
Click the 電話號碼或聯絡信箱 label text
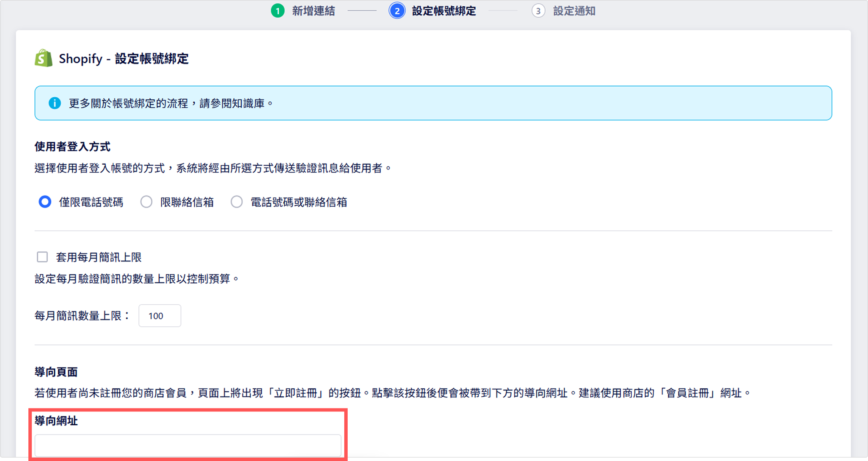(298, 202)
